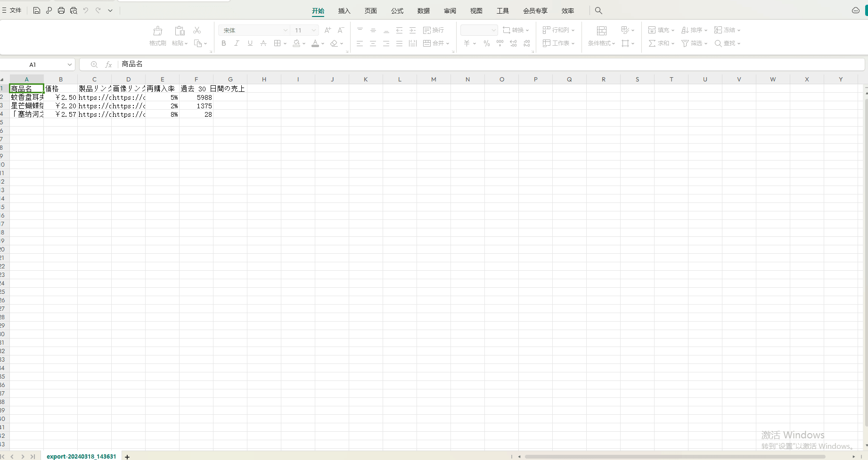Screen dimensions: 868x460
Task: Click the Print Preview icon
Action: tap(74, 10)
